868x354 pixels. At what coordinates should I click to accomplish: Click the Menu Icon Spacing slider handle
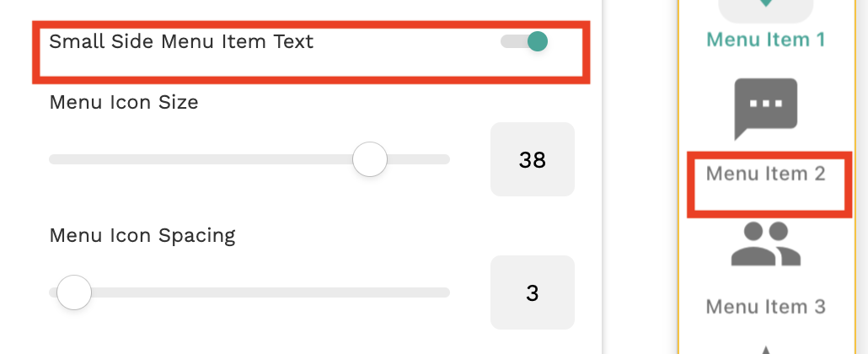[x=74, y=292]
